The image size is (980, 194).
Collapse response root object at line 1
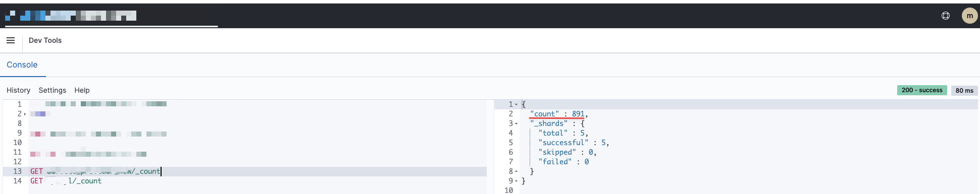pyautogui.click(x=516, y=104)
